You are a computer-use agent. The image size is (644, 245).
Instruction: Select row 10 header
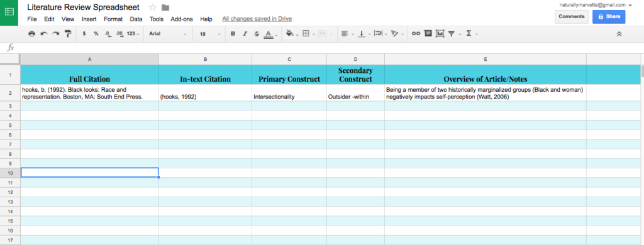(10, 173)
